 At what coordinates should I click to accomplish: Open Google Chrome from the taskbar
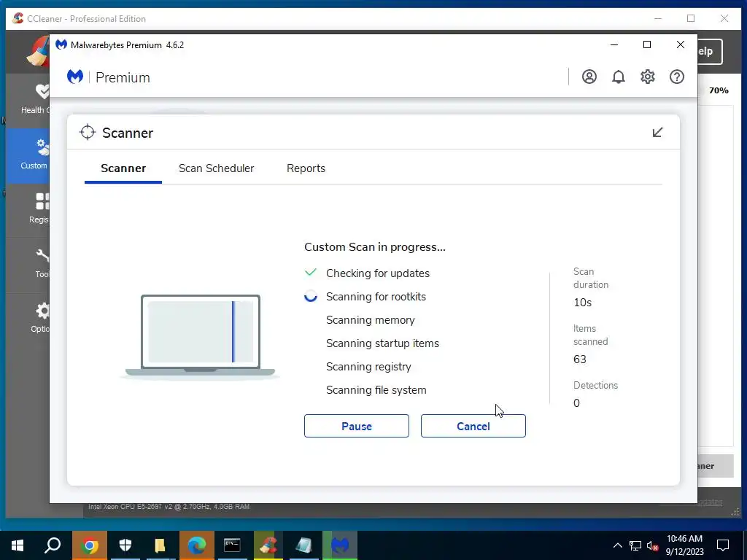click(x=89, y=545)
